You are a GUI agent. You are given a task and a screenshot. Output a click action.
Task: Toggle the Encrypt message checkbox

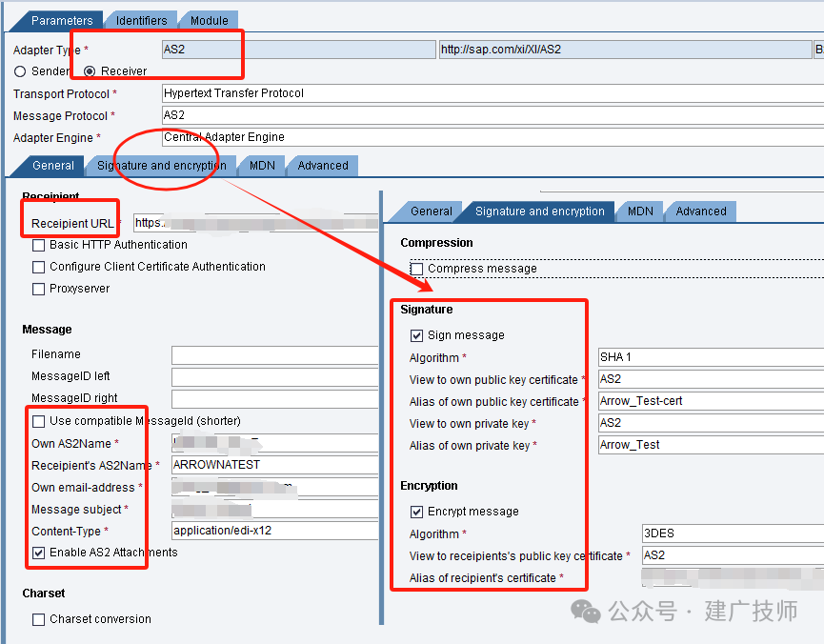click(416, 512)
